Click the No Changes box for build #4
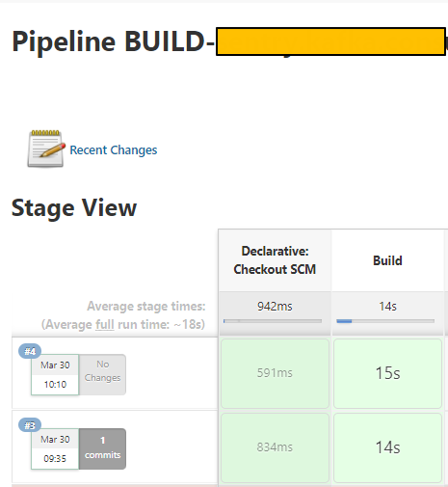This screenshot has width=448, height=487. click(x=102, y=374)
